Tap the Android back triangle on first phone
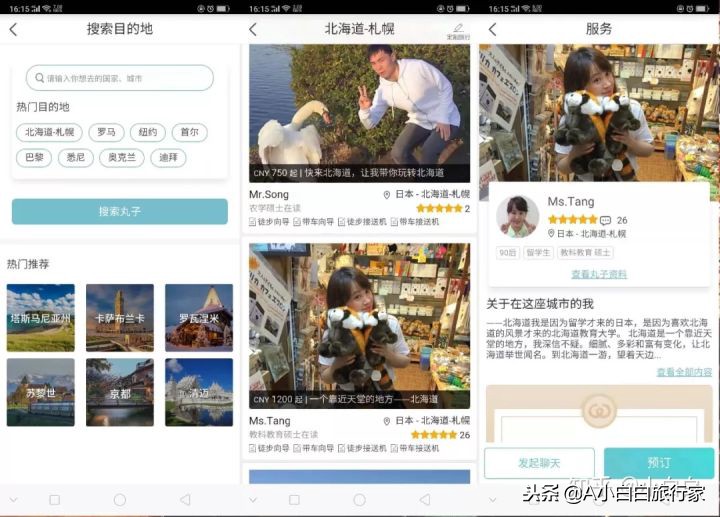720x517 pixels. [x=186, y=500]
